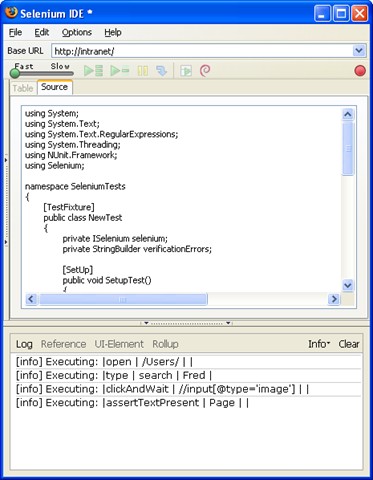Click 'public class NewTest' line

[x=83, y=218]
